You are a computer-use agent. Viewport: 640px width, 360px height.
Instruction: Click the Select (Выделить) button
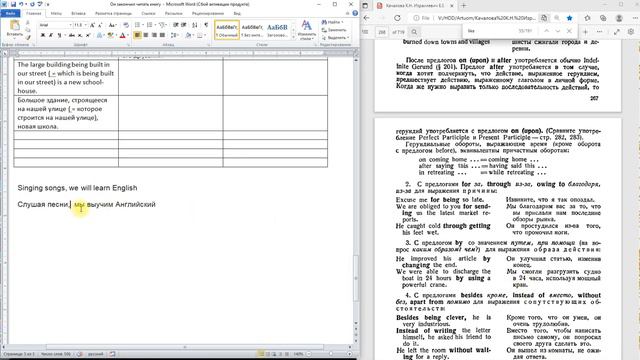(x=335, y=38)
